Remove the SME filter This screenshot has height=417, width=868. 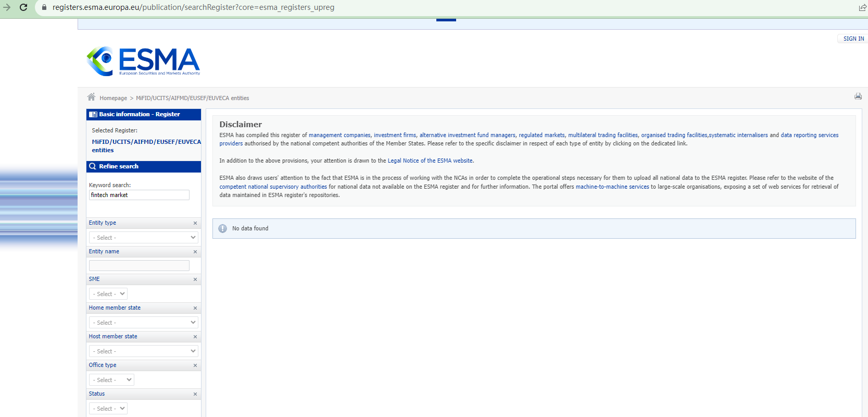click(x=195, y=279)
